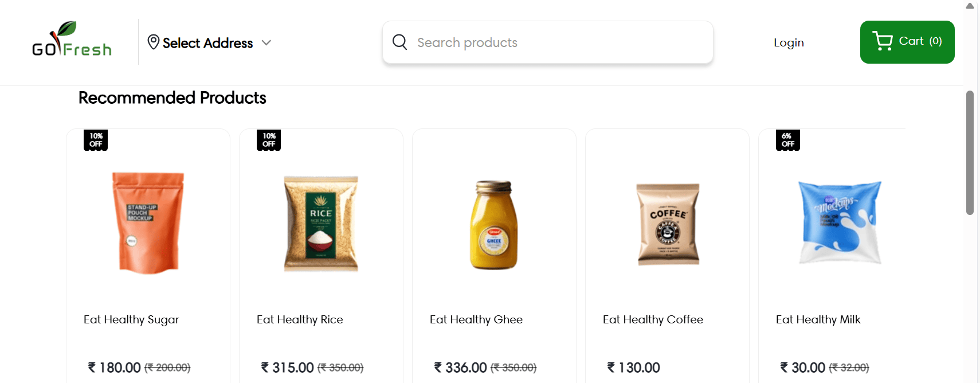Expand the address chevron arrow
980x383 pixels.
(267, 42)
